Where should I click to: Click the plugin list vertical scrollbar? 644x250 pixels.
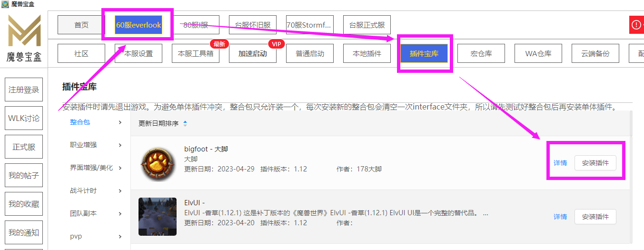pos(631,177)
